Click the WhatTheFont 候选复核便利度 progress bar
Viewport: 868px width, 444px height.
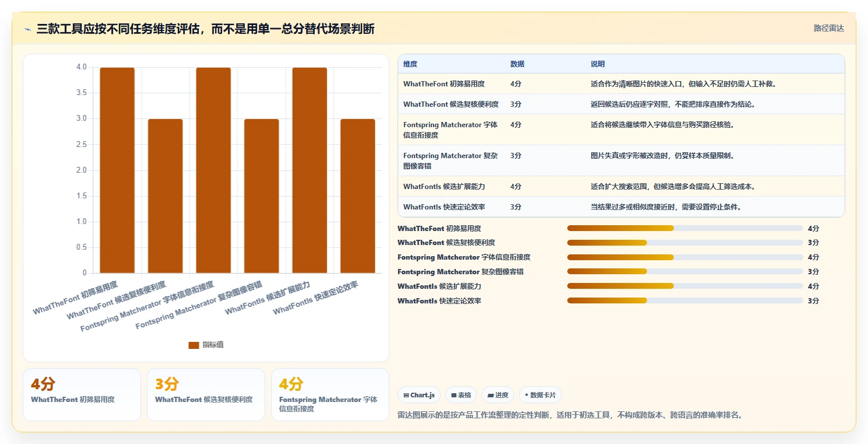pos(685,243)
